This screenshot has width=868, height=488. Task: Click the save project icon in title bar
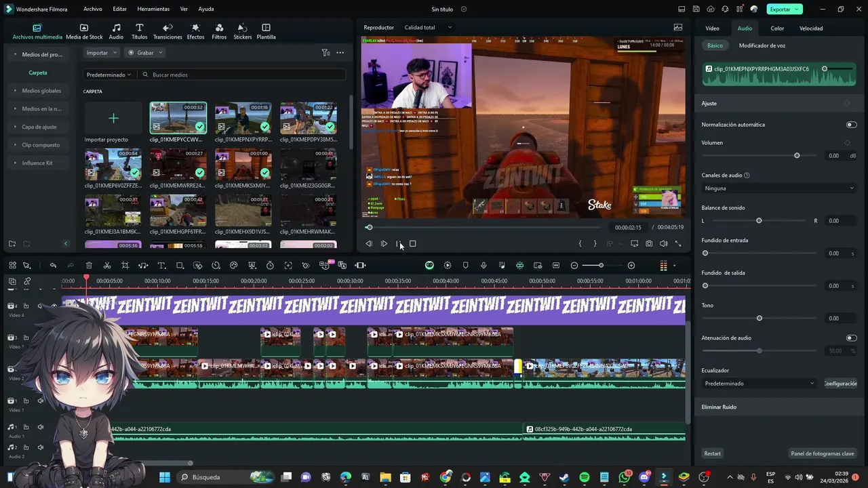click(x=696, y=9)
